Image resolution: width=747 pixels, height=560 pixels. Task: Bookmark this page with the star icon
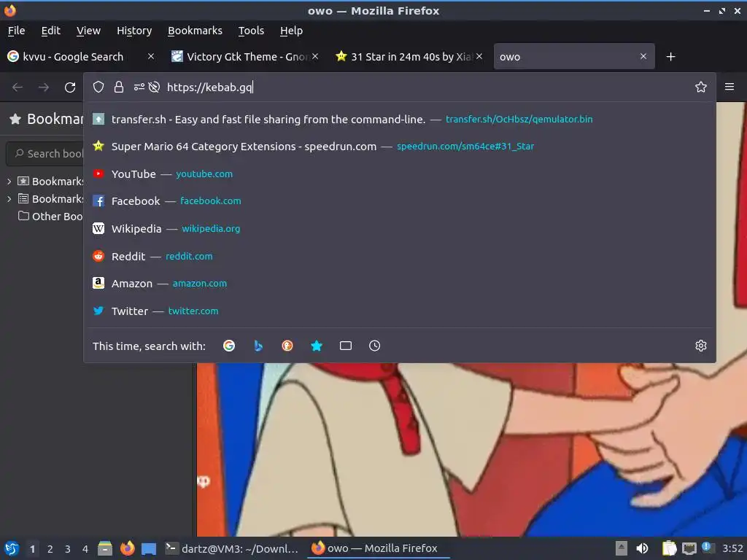pos(700,87)
